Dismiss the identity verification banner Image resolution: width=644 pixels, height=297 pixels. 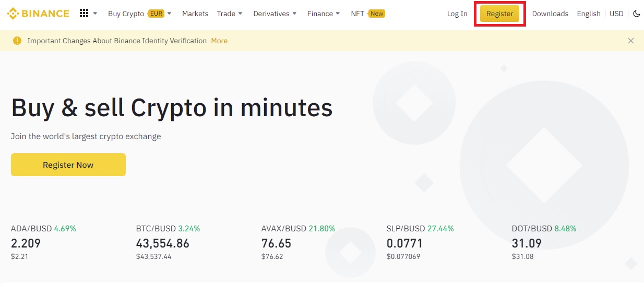click(631, 41)
